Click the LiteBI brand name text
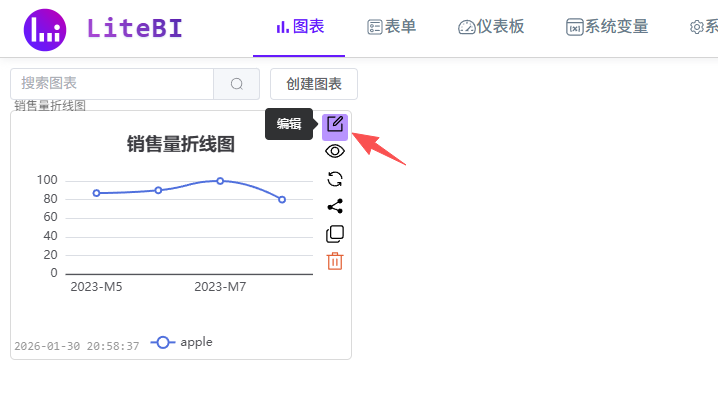The height and width of the screenshot is (418, 718). pos(135,28)
